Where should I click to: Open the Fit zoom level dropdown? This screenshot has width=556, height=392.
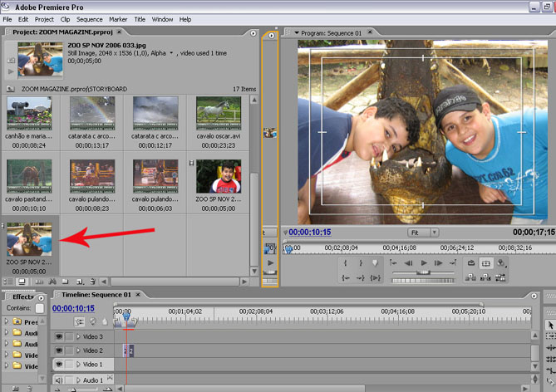(x=422, y=233)
